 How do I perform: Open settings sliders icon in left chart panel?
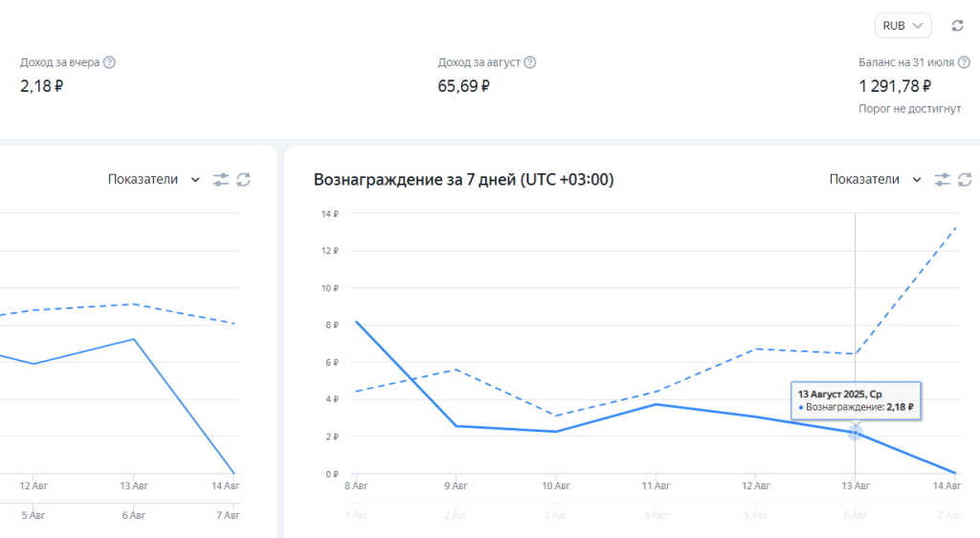[221, 180]
